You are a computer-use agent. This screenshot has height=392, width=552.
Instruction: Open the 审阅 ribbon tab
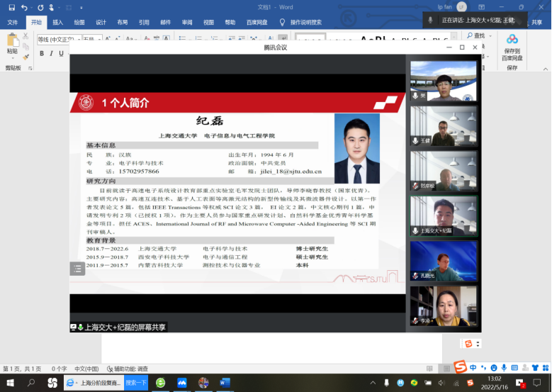click(186, 22)
